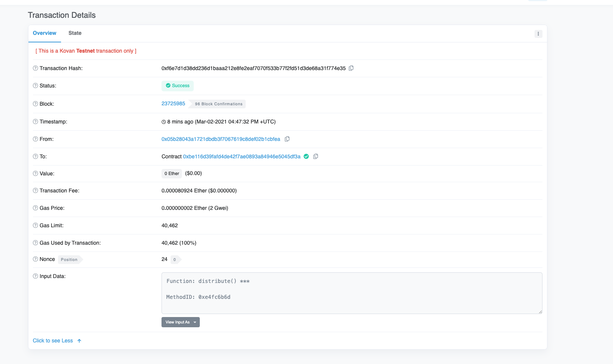Switch to the State tab
Viewport: 613px width, 364px height.
tap(75, 33)
